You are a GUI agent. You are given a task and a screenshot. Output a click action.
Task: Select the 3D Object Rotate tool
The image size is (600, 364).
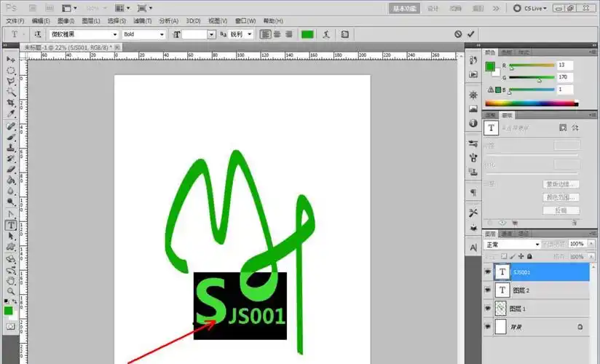11,259
